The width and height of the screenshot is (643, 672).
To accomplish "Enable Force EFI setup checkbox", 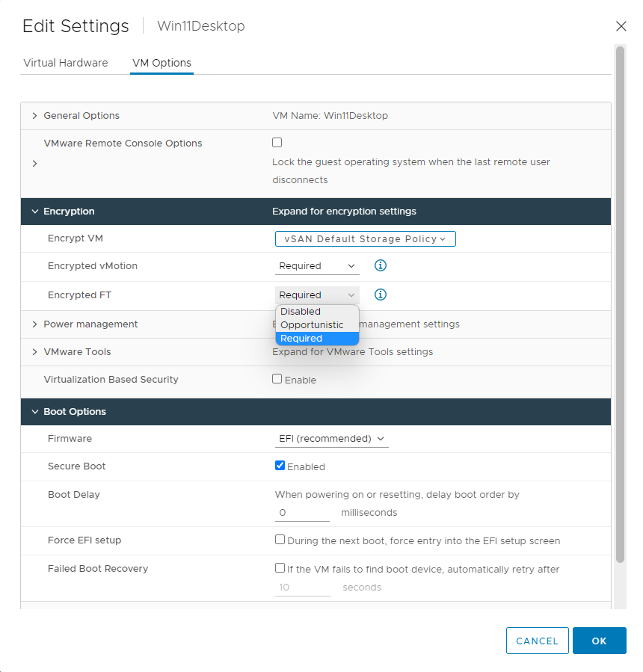I will pyautogui.click(x=280, y=540).
